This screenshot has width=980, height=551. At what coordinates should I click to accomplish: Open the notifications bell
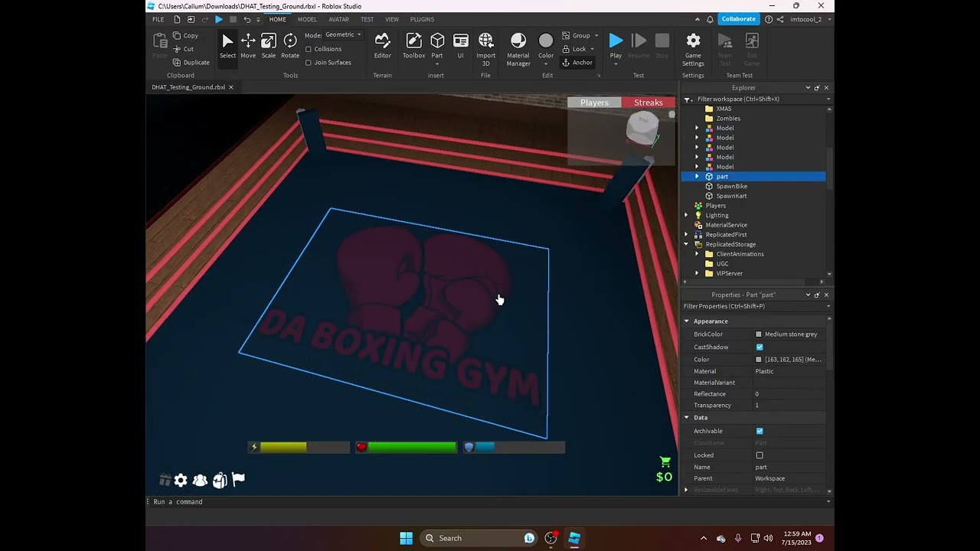pyautogui.click(x=710, y=19)
